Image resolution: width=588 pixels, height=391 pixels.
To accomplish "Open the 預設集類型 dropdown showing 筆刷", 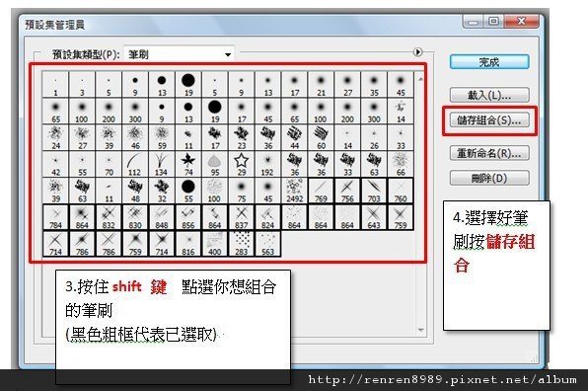I will pyautogui.click(x=180, y=54).
